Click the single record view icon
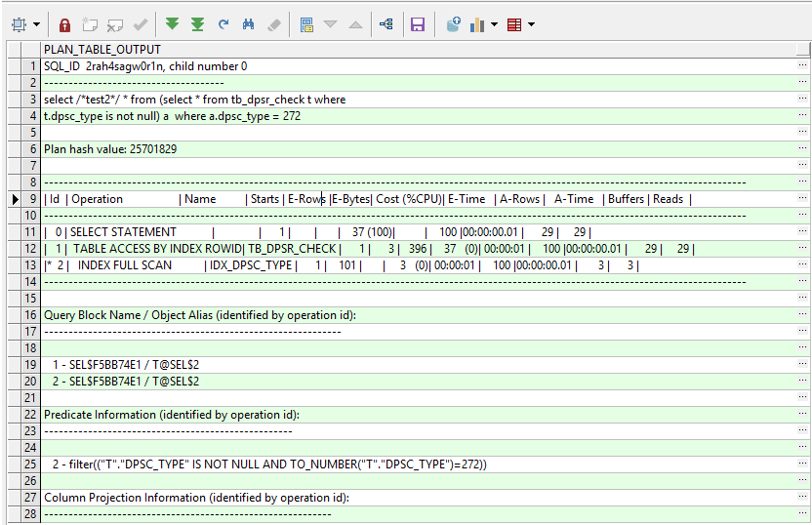 (x=306, y=24)
